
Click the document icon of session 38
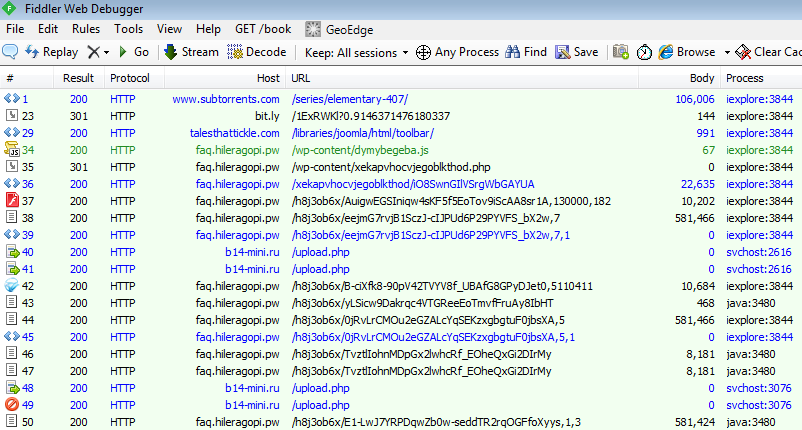point(11,217)
